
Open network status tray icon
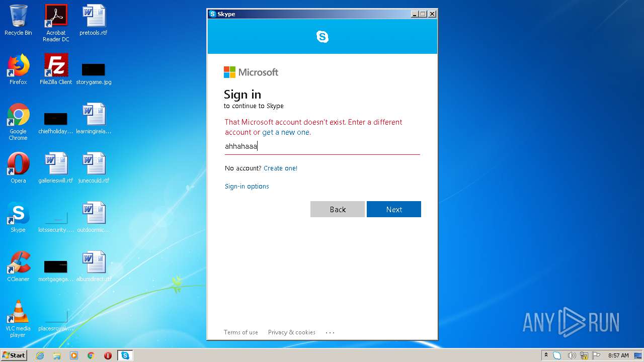(x=584, y=355)
